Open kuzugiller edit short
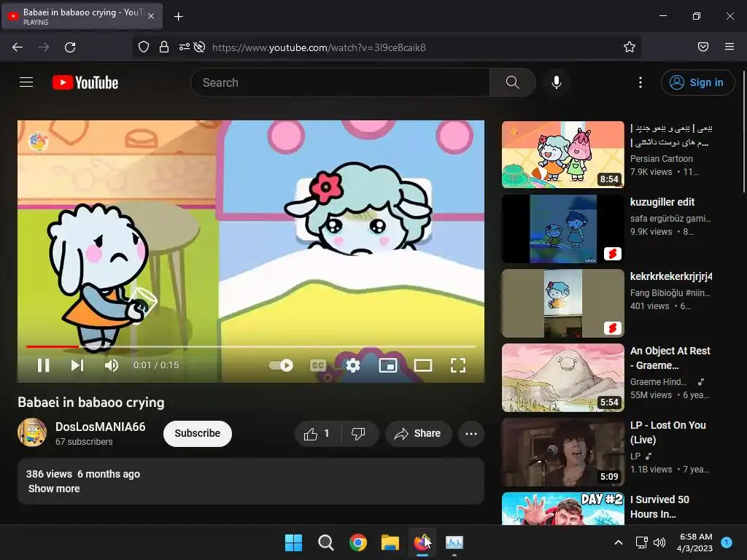 tap(562, 228)
